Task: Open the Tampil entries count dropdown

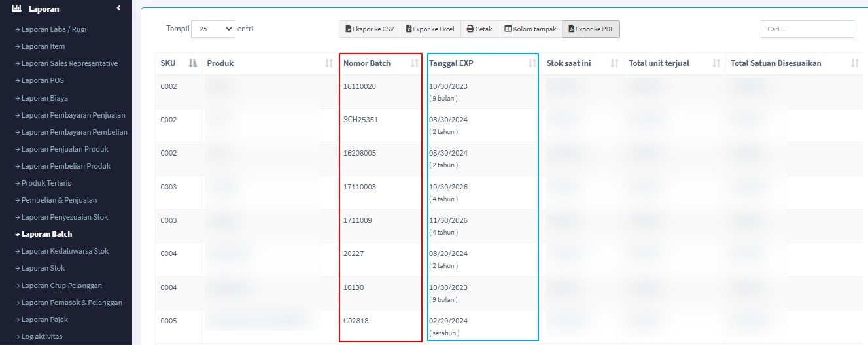Action: coord(213,29)
